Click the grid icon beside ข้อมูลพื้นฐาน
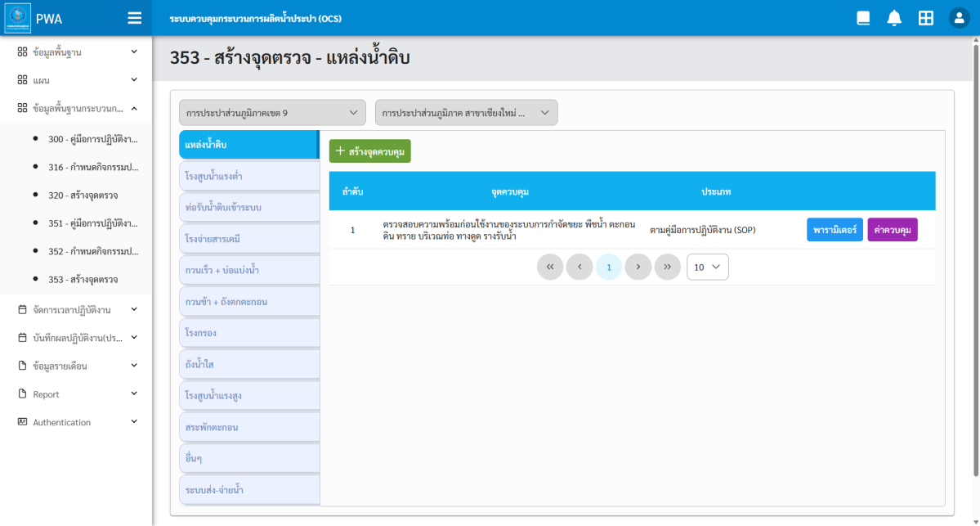The image size is (980, 526). 23,52
